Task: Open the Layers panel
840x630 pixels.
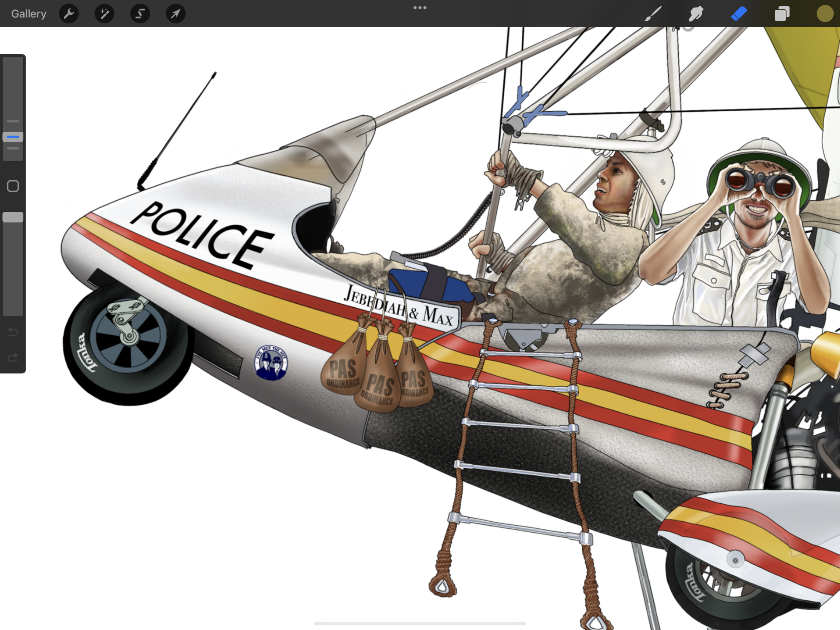Action: [x=782, y=14]
